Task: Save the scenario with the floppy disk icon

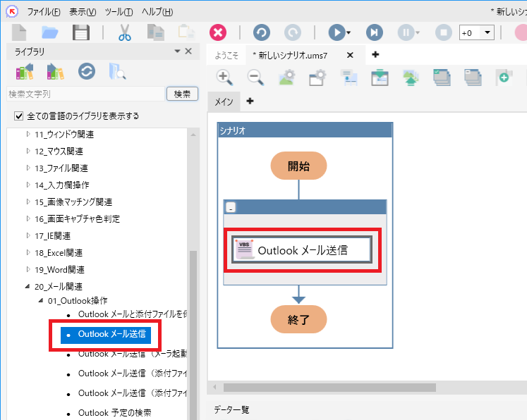Action: (x=81, y=32)
